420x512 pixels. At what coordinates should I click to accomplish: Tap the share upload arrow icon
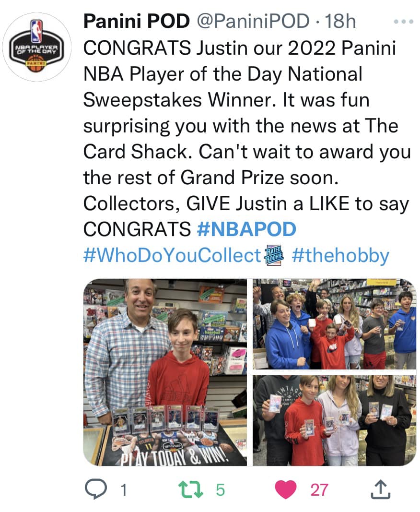click(381, 489)
